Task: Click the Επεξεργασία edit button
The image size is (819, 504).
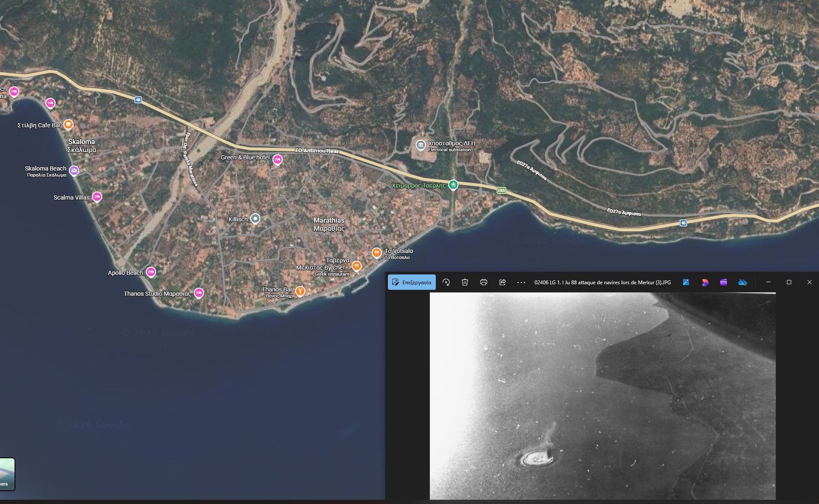Action: 411,282
